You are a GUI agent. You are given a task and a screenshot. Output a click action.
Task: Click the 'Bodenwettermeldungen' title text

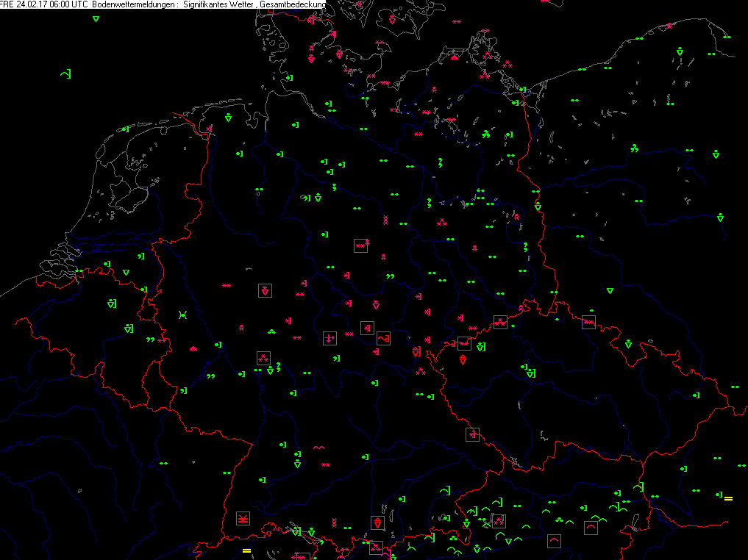tap(132, 4)
